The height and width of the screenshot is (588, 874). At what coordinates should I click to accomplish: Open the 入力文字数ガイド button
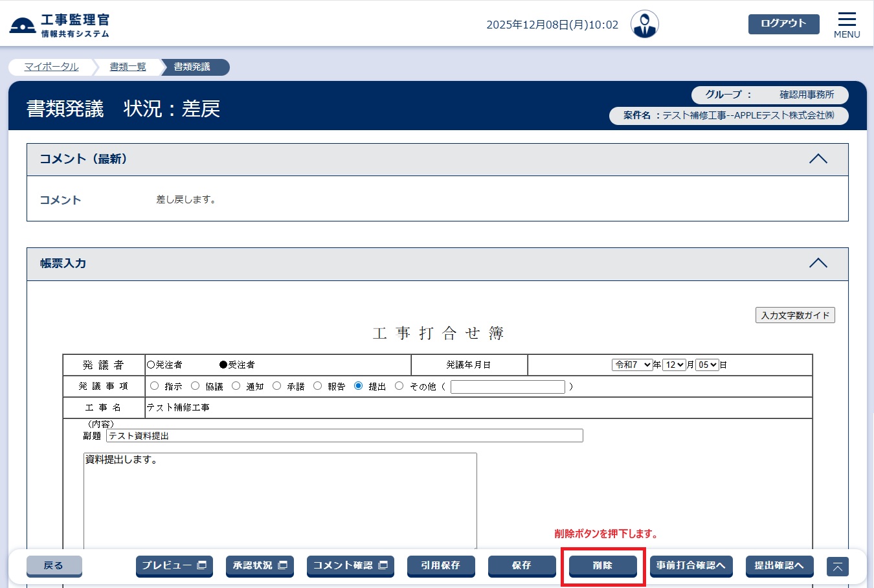tap(795, 315)
